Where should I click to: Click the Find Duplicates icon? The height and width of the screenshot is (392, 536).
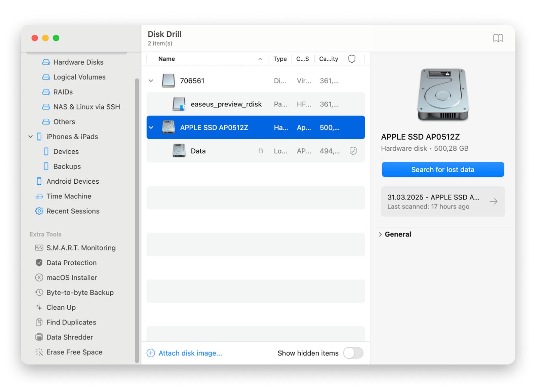coord(39,322)
